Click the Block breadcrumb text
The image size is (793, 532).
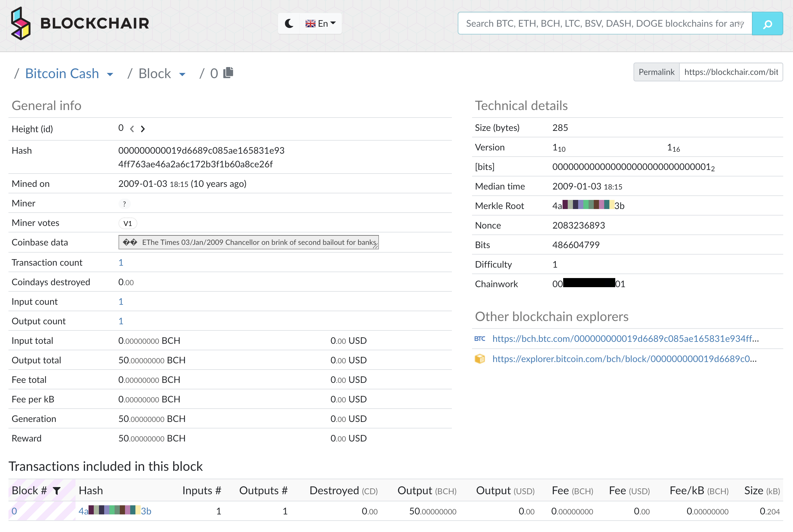coord(155,74)
